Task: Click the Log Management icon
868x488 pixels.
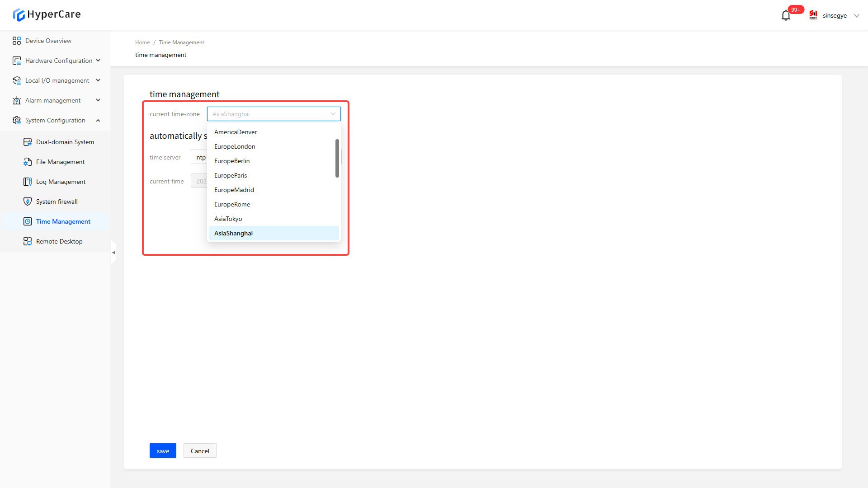Action: pyautogui.click(x=28, y=182)
